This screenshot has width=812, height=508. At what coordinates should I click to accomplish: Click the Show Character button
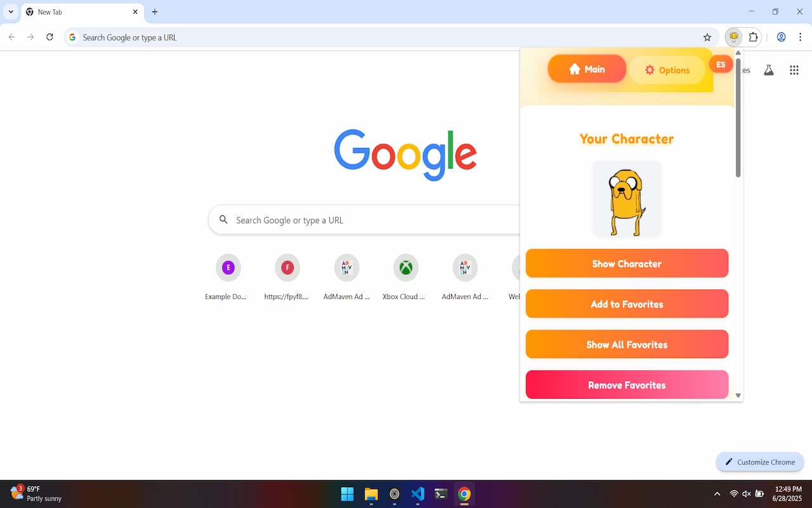point(627,264)
